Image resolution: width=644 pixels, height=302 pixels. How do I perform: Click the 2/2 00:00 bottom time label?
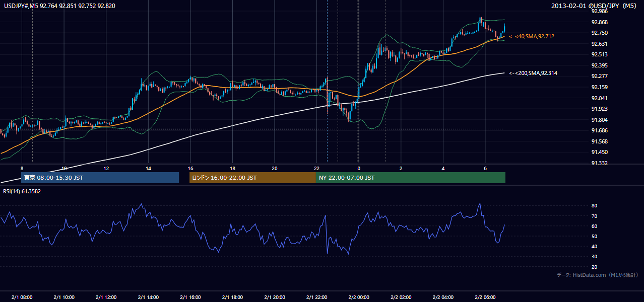(359, 297)
